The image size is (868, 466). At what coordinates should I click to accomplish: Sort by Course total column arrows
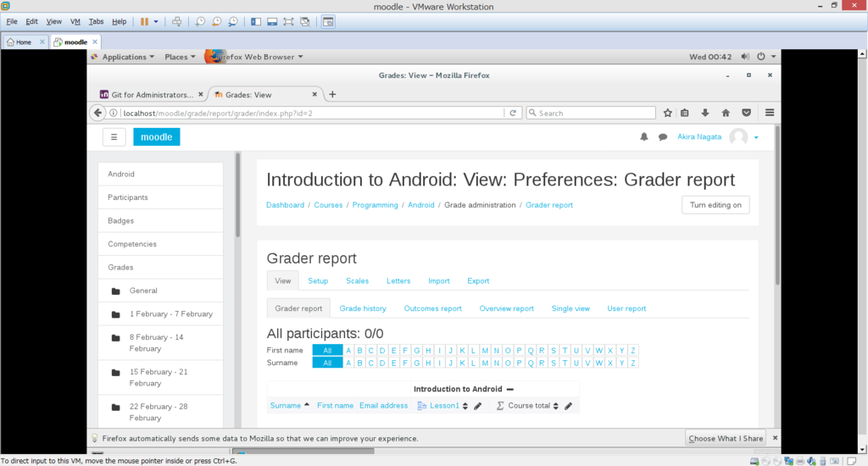(x=556, y=406)
